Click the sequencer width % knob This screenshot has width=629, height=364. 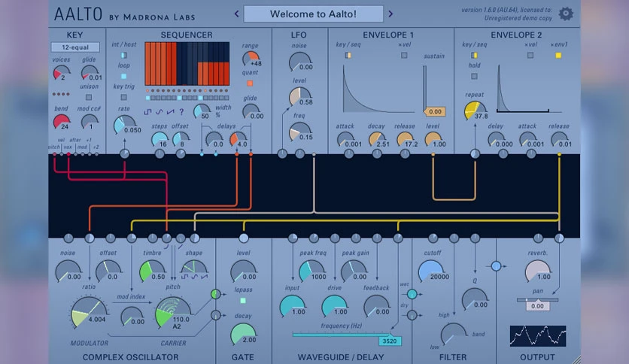[x=202, y=111]
